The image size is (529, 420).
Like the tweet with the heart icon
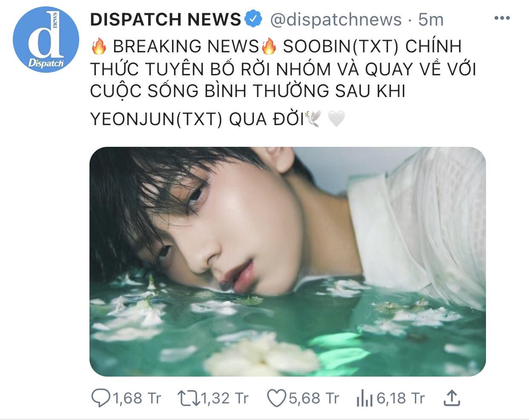click(x=276, y=398)
